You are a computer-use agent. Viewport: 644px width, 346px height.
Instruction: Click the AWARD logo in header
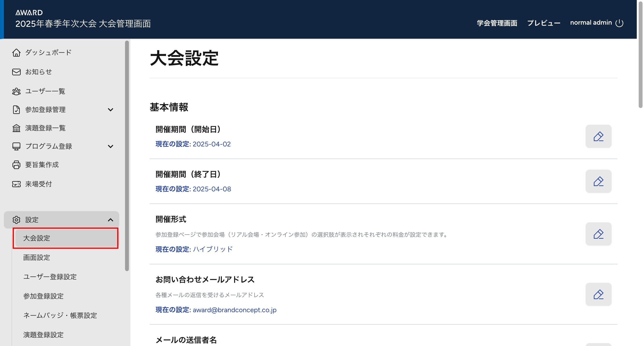pyautogui.click(x=29, y=13)
